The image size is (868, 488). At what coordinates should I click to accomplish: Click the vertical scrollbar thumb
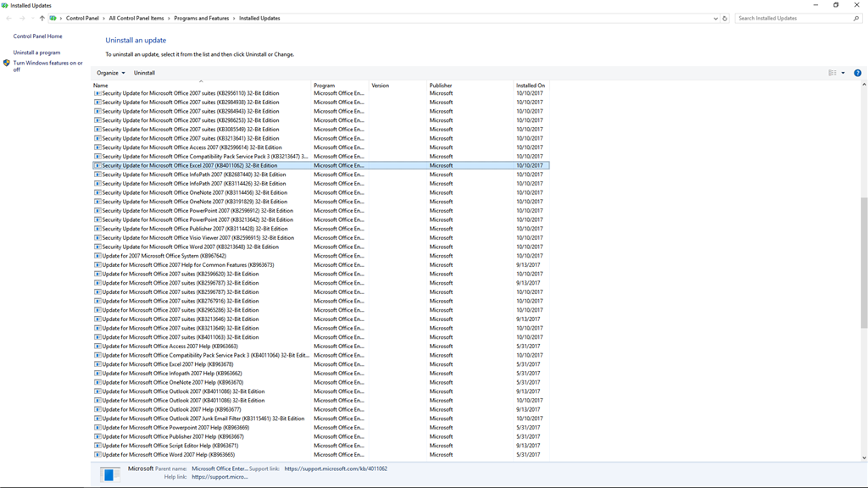[x=864, y=263]
